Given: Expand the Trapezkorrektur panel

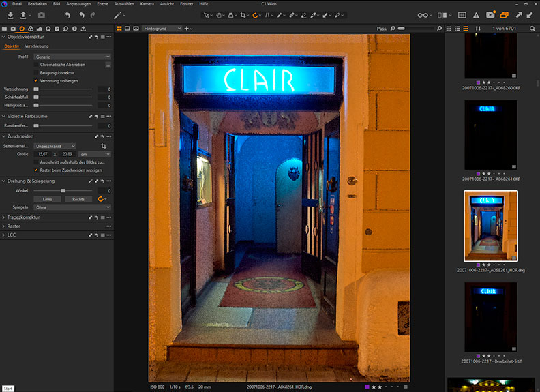Looking at the screenshot, I should click(x=3, y=217).
